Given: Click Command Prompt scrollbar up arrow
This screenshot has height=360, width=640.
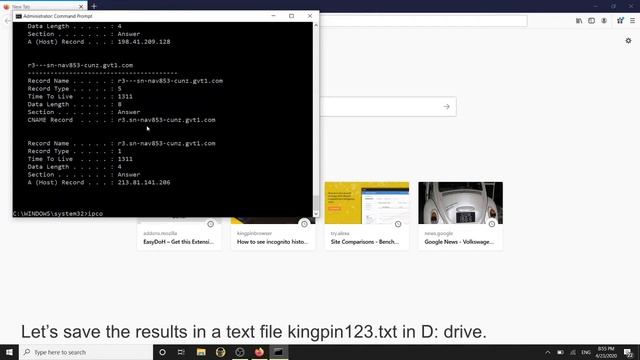Looking at the screenshot, I should 316,25.
